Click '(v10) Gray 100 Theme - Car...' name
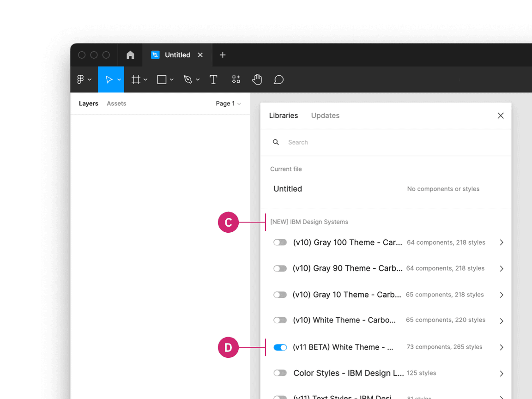This screenshot has width=532, height=399. 347,242
